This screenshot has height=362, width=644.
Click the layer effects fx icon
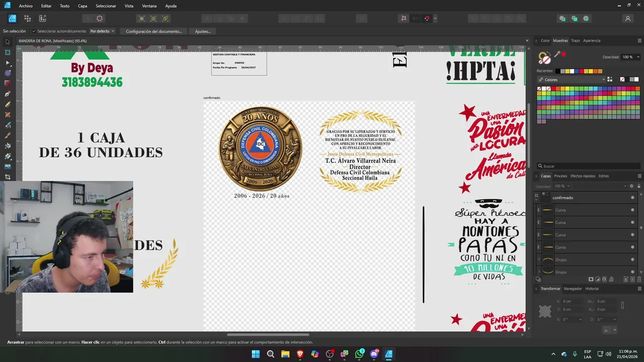coord(604,280)
